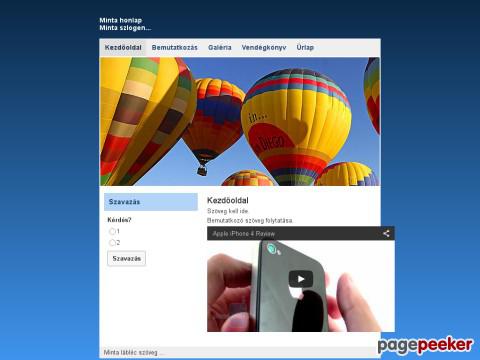The width and height of the screenshot is (480, 360).
Task: Open the Űrlap menu item
Action: pos(305,47)
